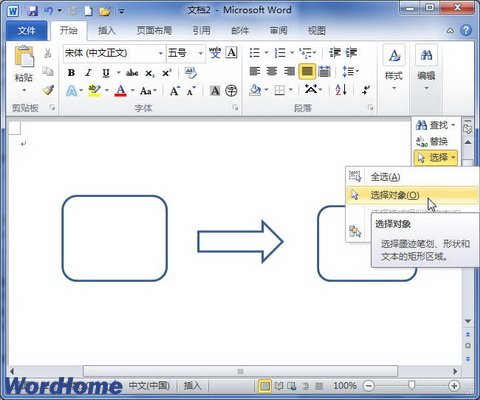Click the 查找 Find button
Viewport: 480px width, 400px height.
coord(432,125)
